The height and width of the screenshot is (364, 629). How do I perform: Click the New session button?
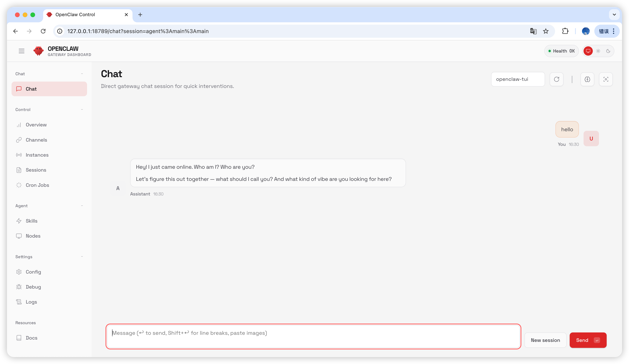(x=545, y=340)
